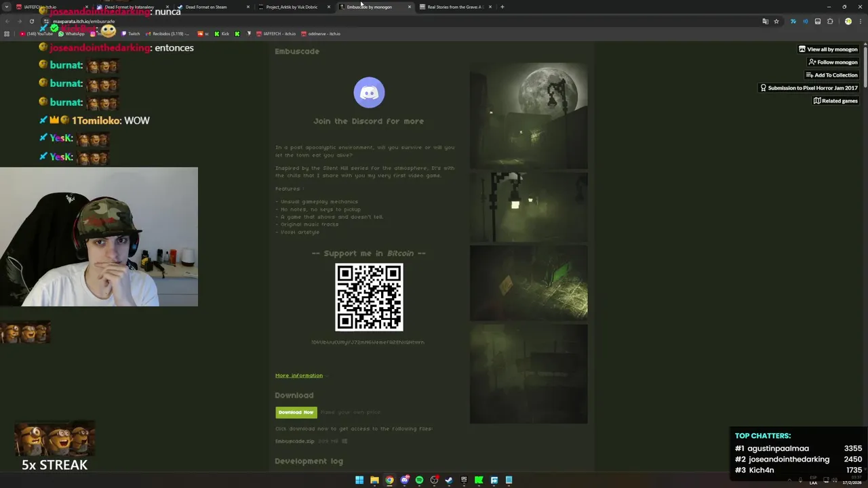The width and height of the screenshot is (868, 488).
Task: Open the 7TV extension icon
Action: coord(793,21)
